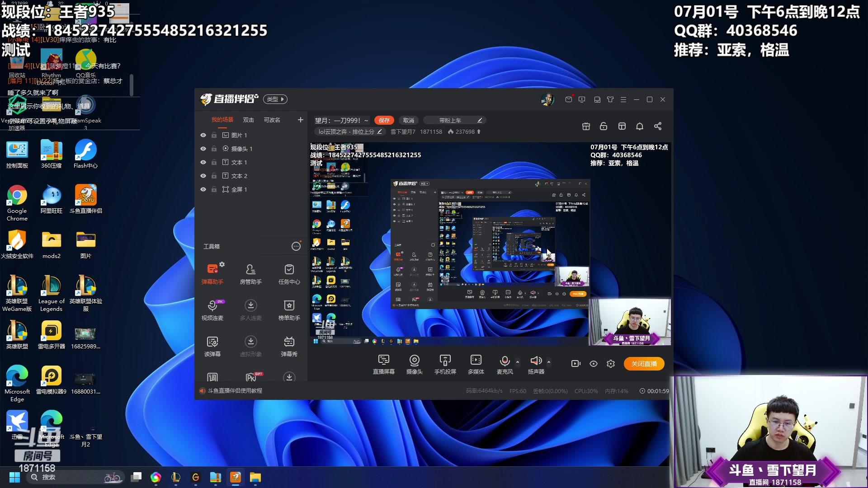Open the layout panel icon above preview
The height and width of the screenshot is (488, 868).
[622, 126]
